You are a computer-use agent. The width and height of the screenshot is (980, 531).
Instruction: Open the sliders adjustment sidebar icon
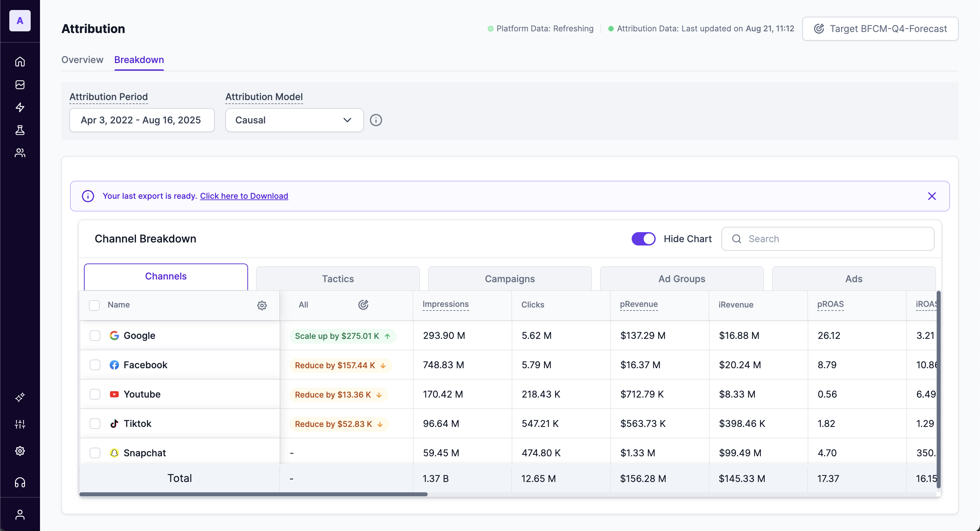[20, 424]
